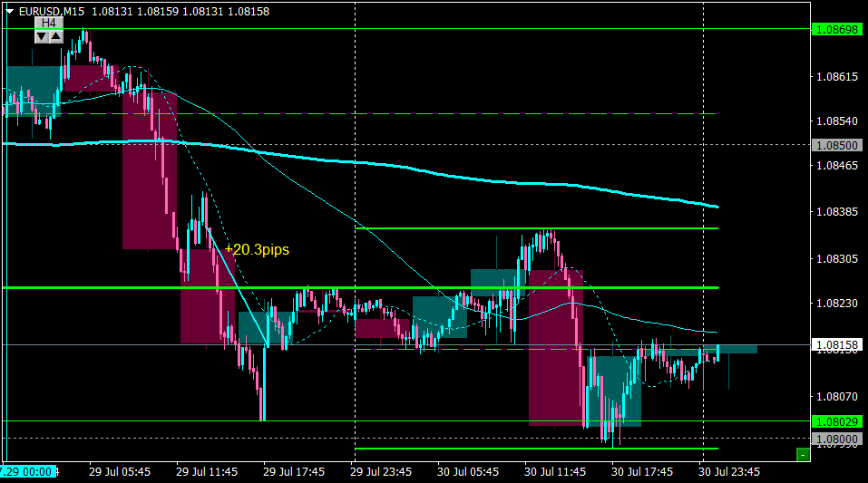The height and width of the screenshot is (483, 868).
Task: Click the 1.08385 price scale label
Action: click(837, 211)
